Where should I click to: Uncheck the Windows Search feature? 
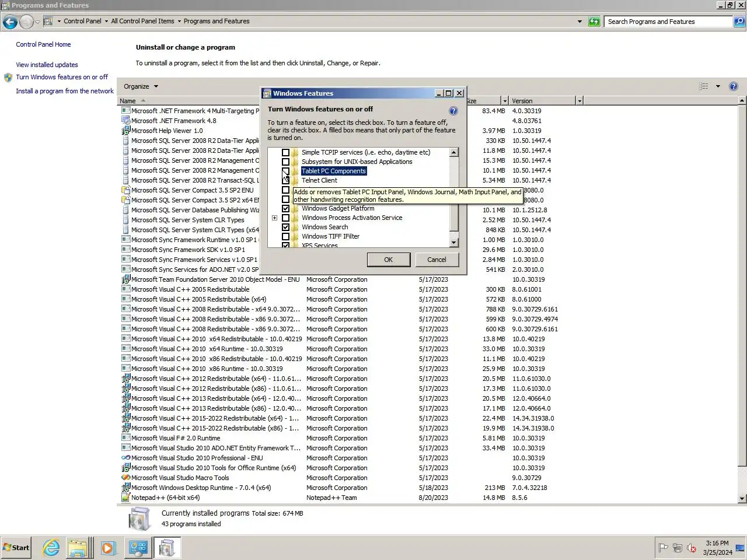[x=285, y=227]
